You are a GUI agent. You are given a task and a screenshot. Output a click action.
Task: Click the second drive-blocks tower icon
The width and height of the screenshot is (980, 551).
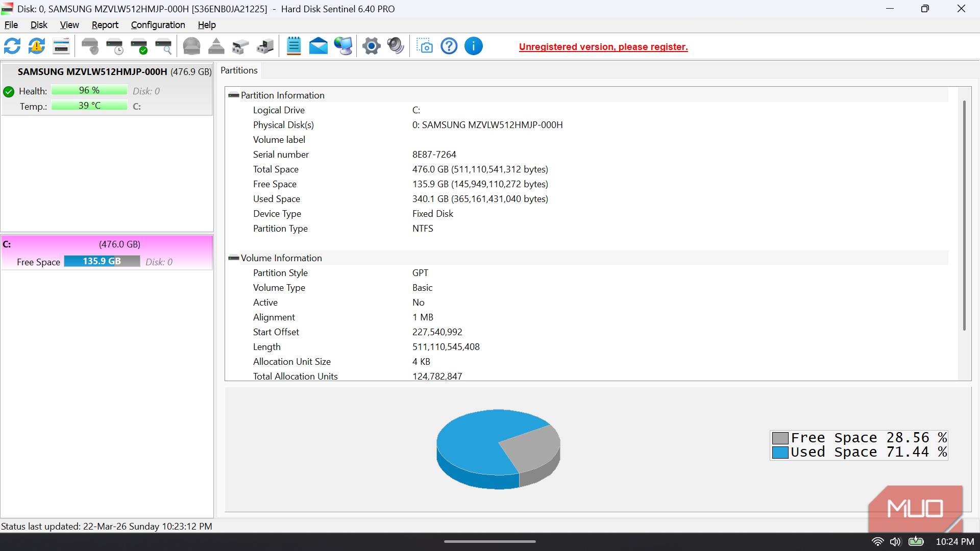point(265,46)
